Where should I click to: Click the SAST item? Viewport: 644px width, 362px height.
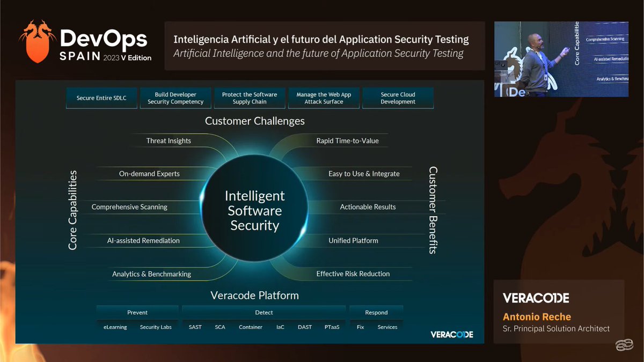tap(195, 327)
